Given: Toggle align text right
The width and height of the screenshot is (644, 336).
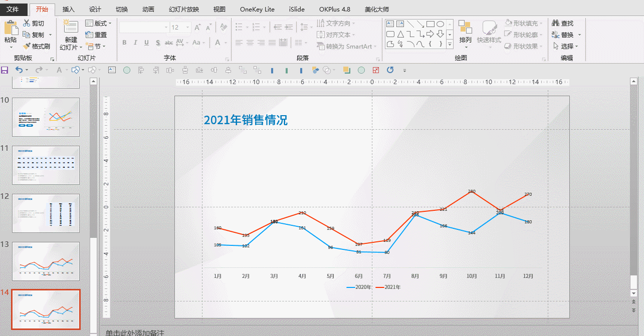Looking at the screenshot, I should point(261,43).
